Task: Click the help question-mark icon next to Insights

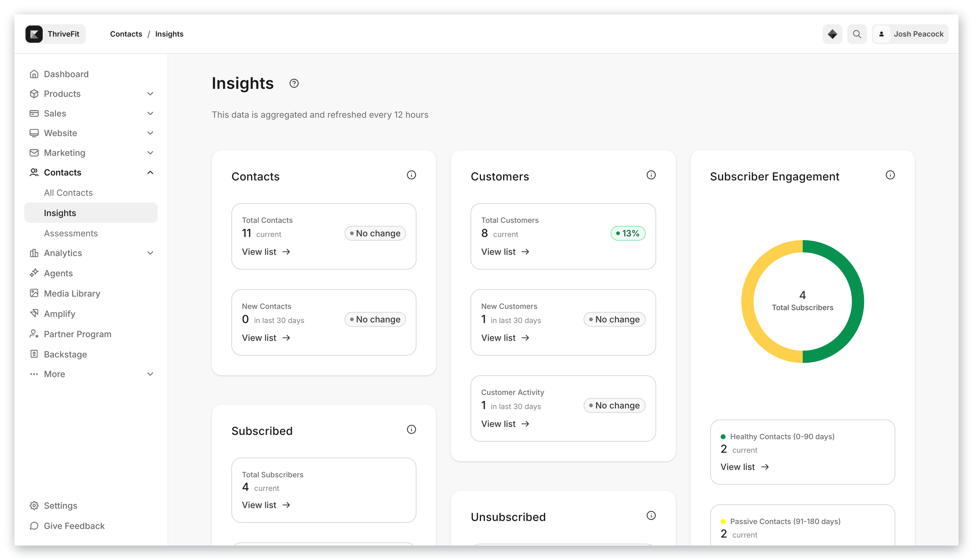Action: (294, 84)
